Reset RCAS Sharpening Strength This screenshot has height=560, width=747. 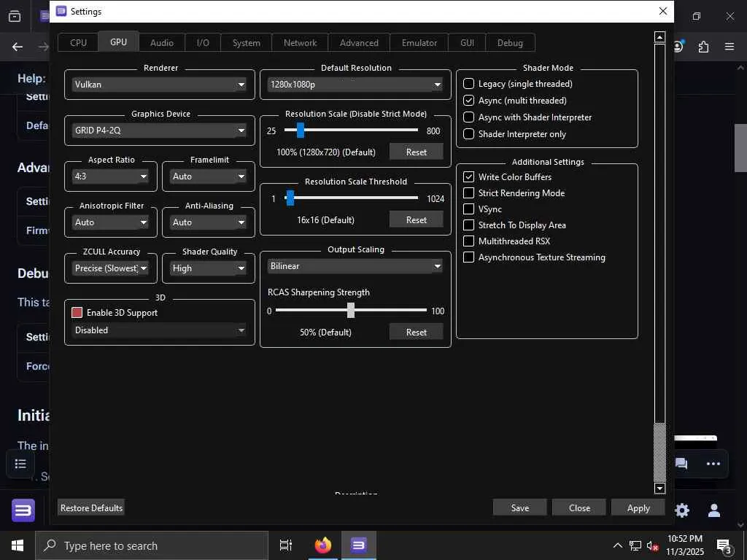click(x=416, y=332)
